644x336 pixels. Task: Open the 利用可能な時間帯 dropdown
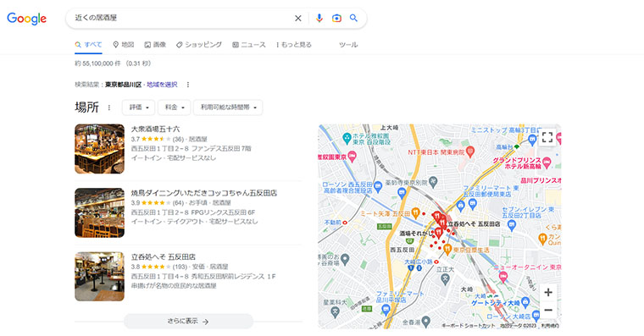[228, 107]
